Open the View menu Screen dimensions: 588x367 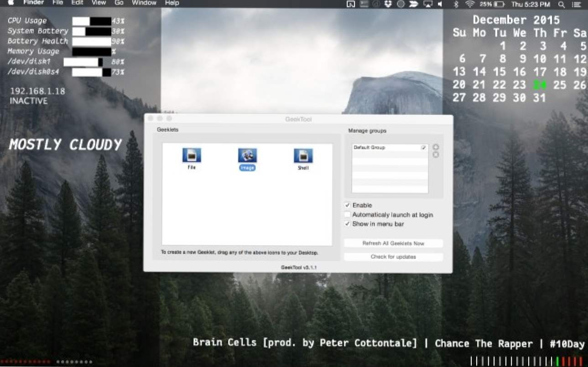tap(99, 3)
